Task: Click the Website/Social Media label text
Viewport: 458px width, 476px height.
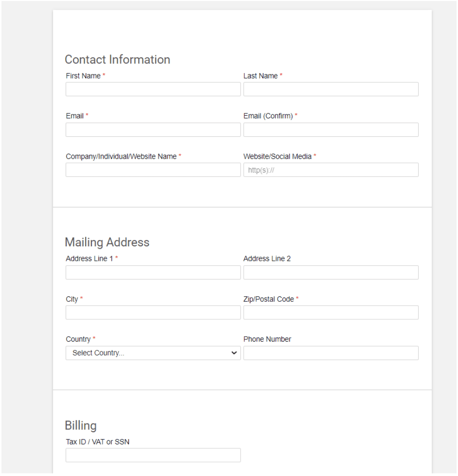Action: coord(277,156)
